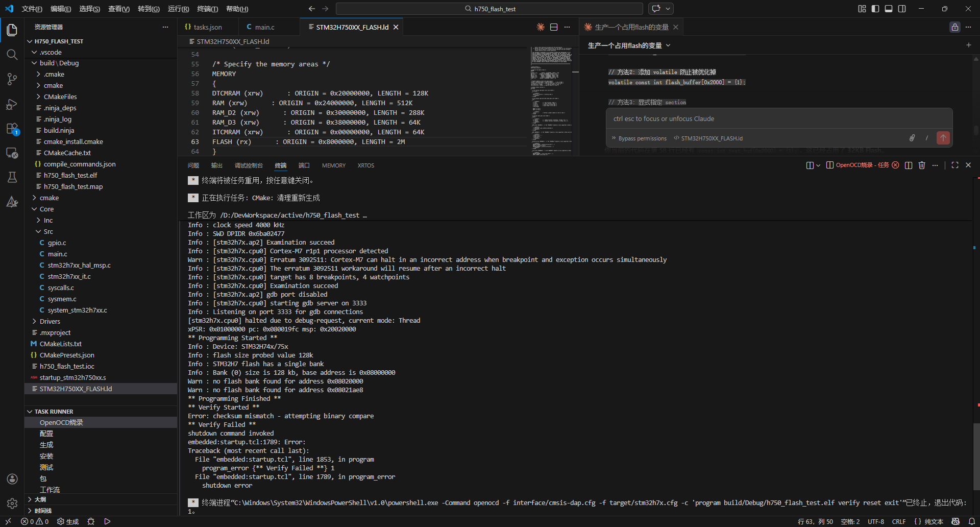Open the Explorer view in the activity bar
The image size is (980, 527).
pyautogui.click(x=12, y=30)
